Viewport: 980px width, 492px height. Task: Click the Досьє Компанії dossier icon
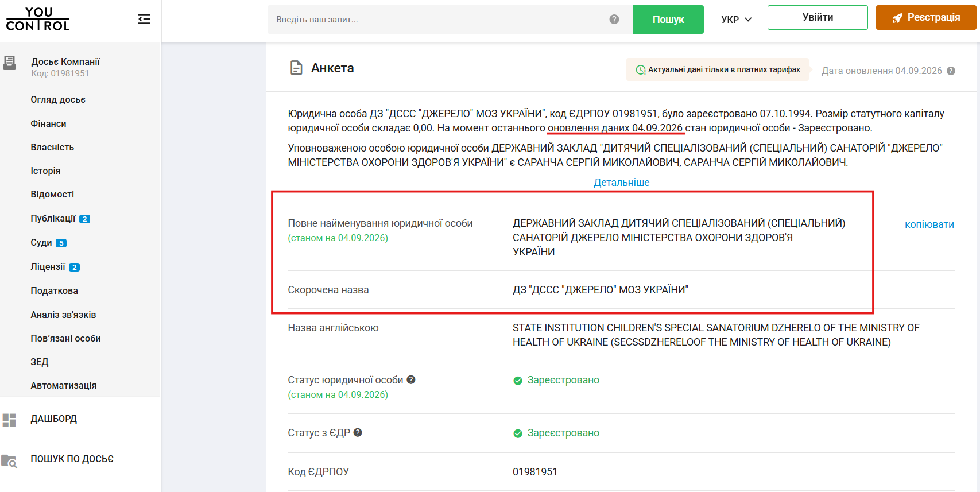(9, 63)
